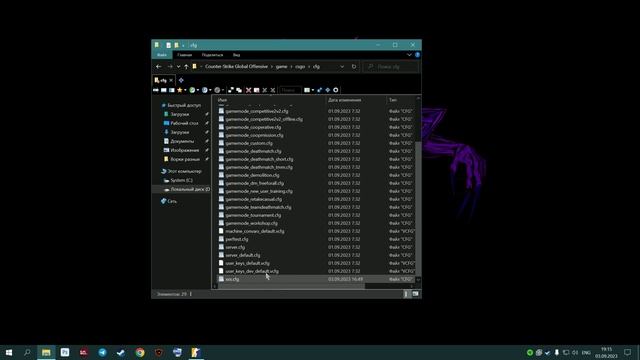Select server_default.cfg file
Image resolution: width=640 pixels, height=360 pixels.
pos(242,255)
